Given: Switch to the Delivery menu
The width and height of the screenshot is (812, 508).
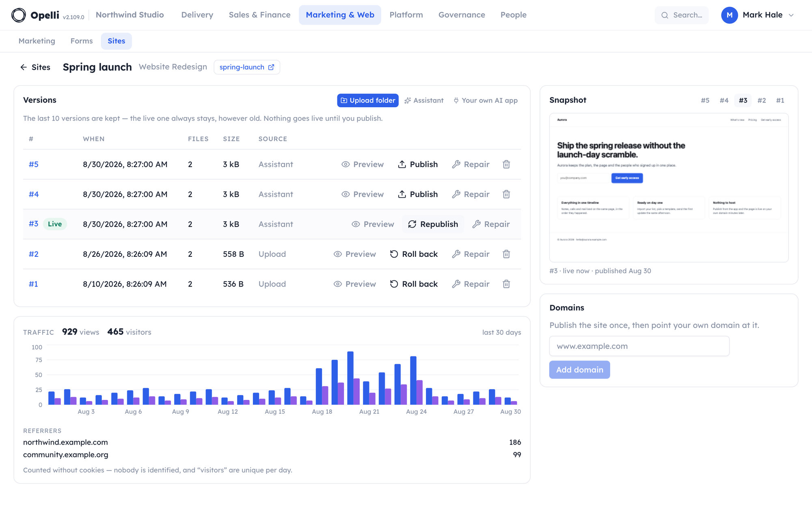Looking at the screenshot, I should point(197,15).
